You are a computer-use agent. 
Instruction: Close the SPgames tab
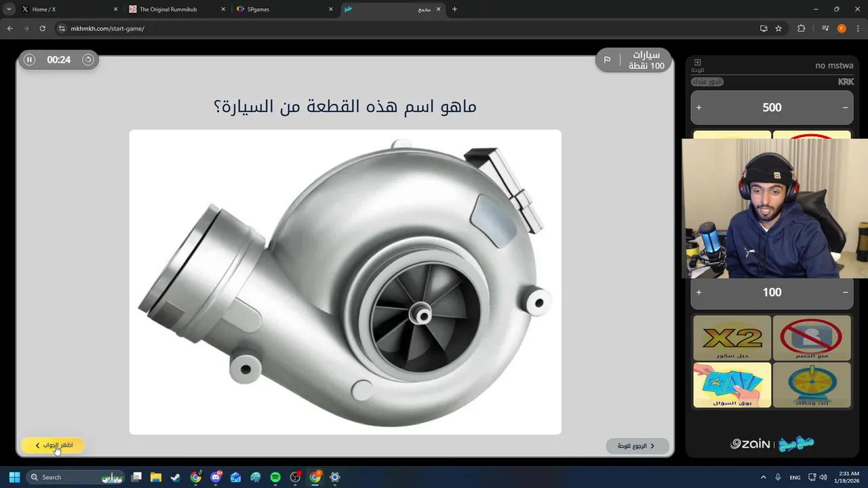331,9
